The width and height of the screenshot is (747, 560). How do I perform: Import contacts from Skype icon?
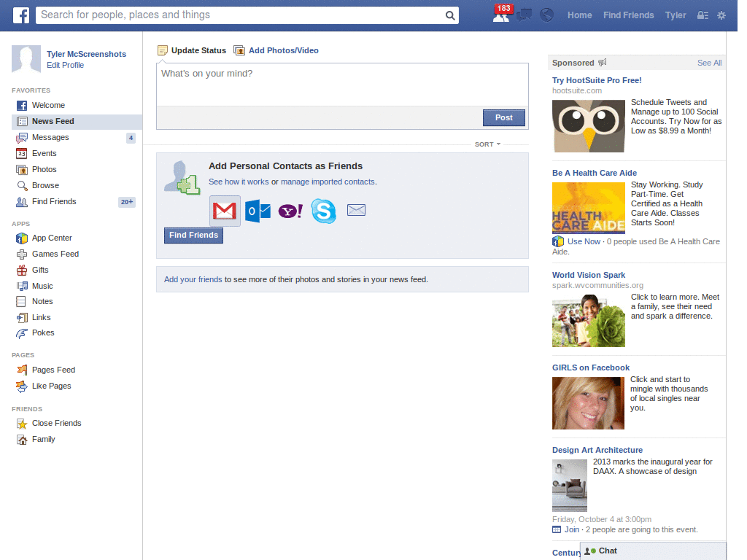coord(323,211)
